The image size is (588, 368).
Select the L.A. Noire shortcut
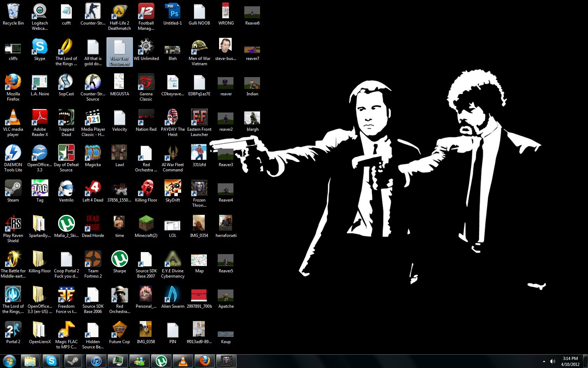[40, 86]
